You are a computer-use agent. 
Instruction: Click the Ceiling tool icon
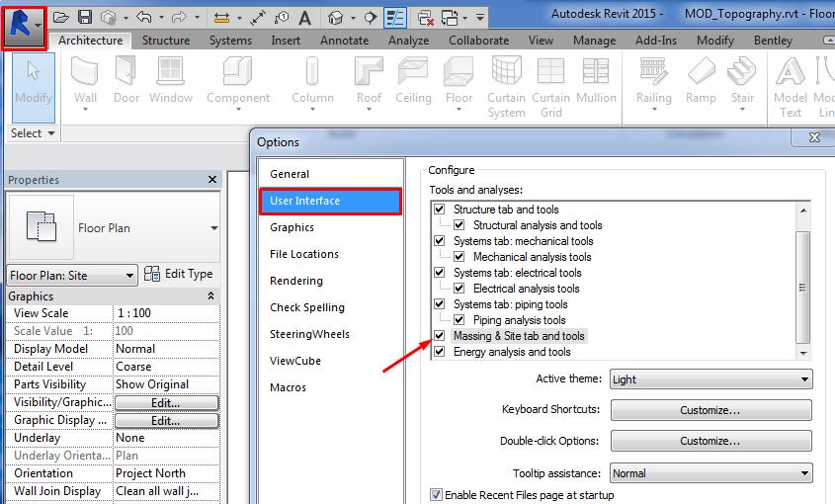point(413,71)
